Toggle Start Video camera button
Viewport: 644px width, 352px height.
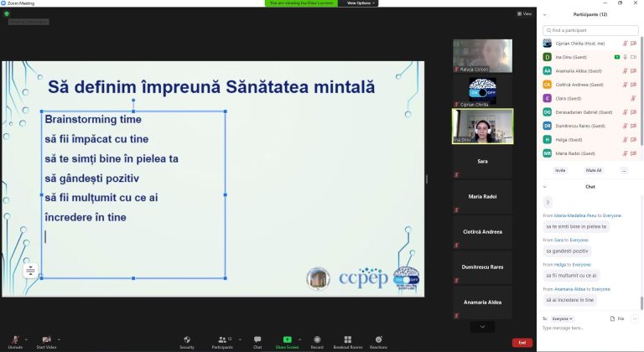click(x=46, y=339)
